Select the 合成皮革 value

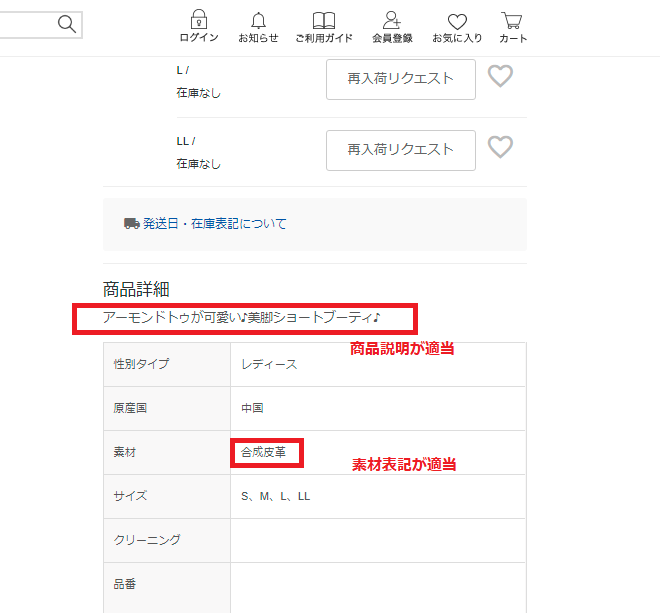tap(263, 452)
